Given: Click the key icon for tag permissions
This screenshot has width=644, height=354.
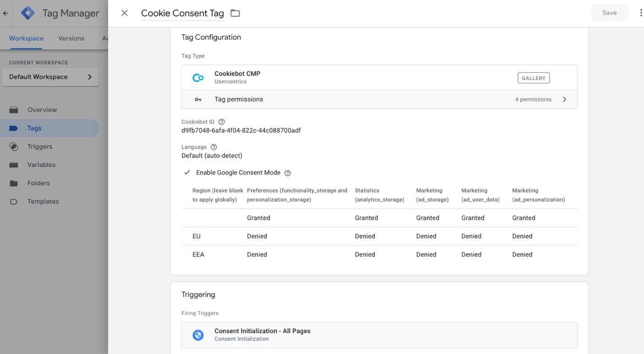Looking at the screenshot, I should click(198, 99).
